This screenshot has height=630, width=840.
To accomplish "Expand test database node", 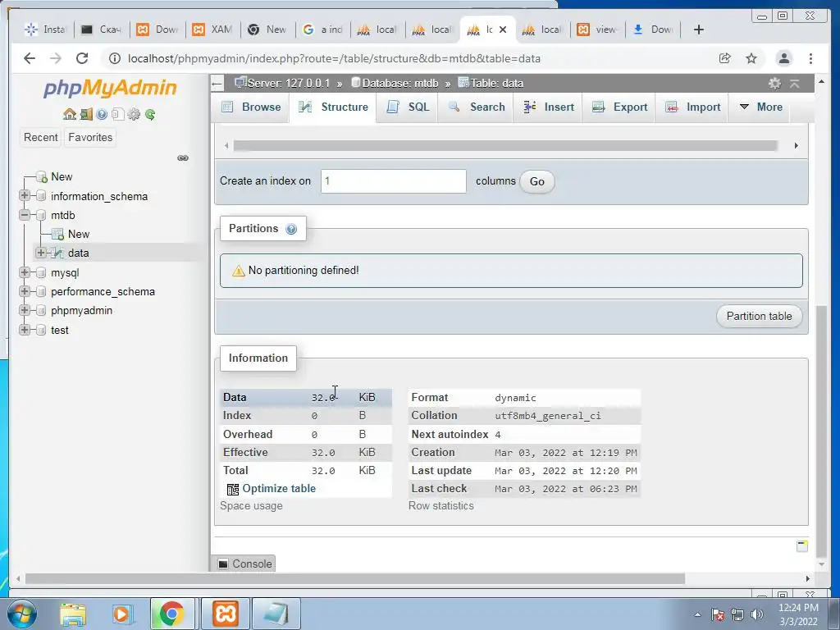I will [24, 330].
